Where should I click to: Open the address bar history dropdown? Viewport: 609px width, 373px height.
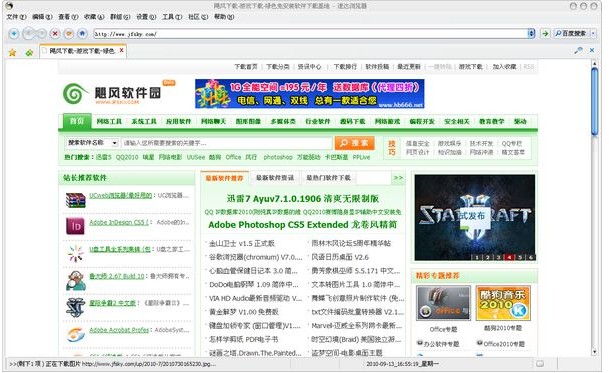531,34
